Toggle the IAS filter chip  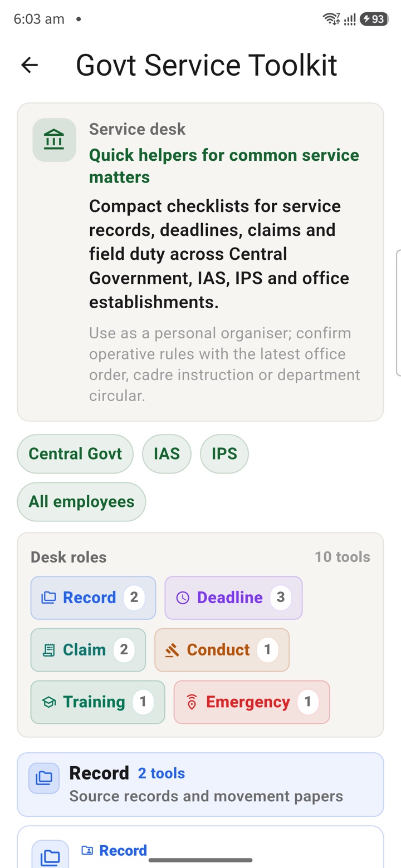[x=167, y=453]
